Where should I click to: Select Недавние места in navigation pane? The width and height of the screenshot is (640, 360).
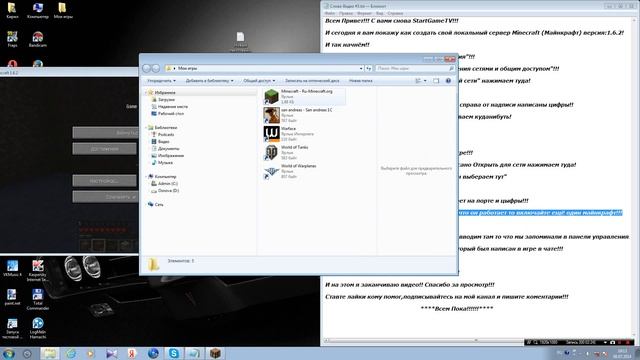point(169,107)
